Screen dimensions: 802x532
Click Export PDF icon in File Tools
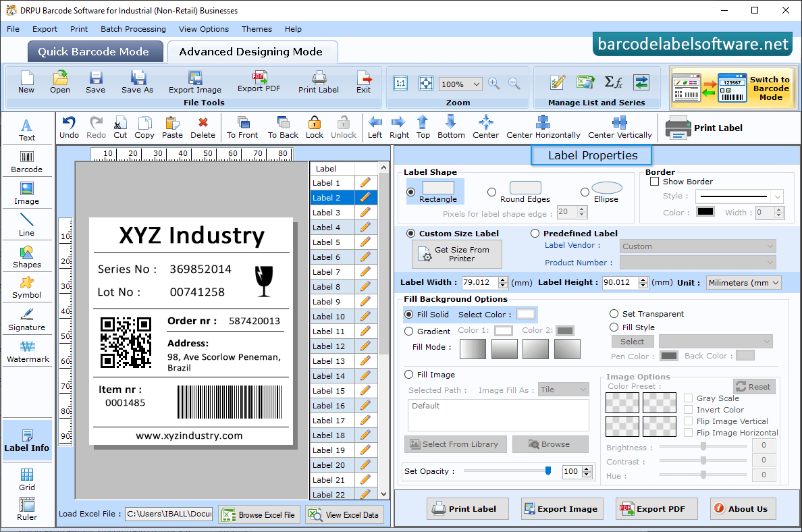click(259, 82)
